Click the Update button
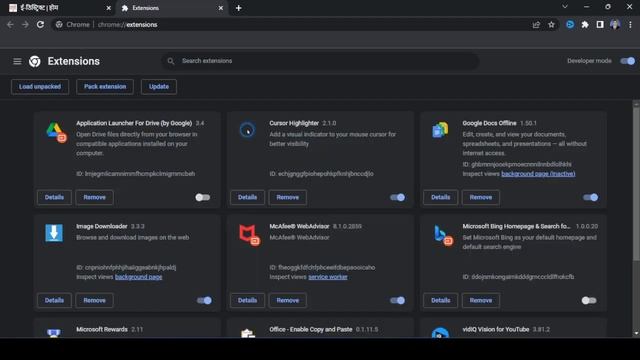640x360 pixels. [x=159, y=87]
